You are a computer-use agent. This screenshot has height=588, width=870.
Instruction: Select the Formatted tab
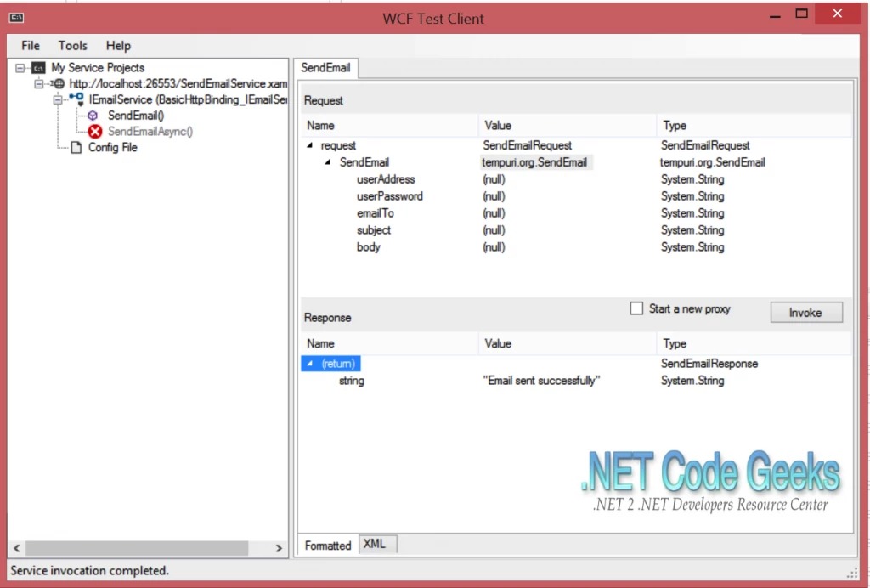pos(327,545)
